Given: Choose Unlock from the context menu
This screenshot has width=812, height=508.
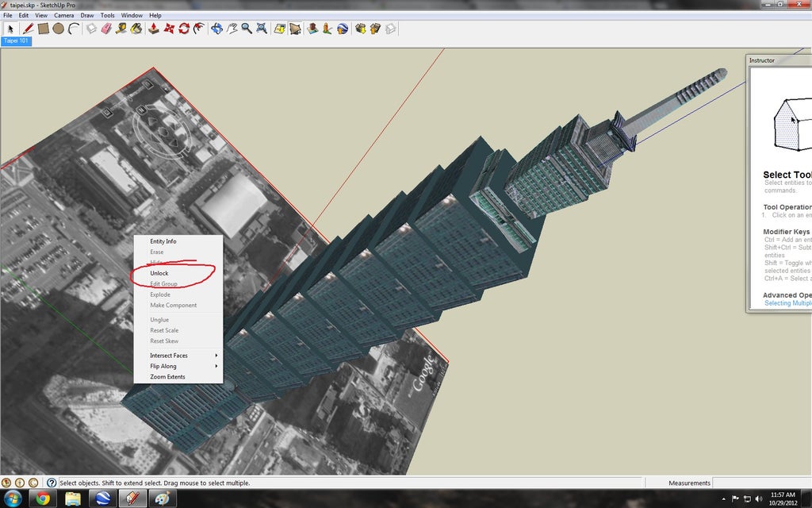Looking at the screenshot, I should coord(162,272).
